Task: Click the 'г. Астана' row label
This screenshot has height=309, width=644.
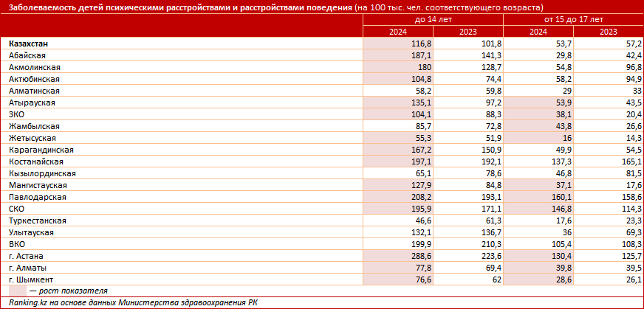Action: pyautogui.click(x=28, y=255)
